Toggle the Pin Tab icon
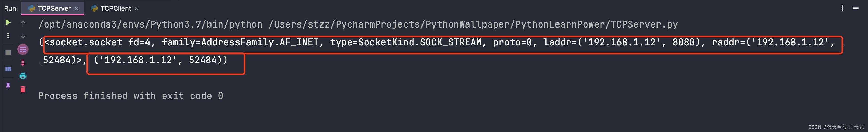This screenshot has width=868, height=132. coord(8,86)
